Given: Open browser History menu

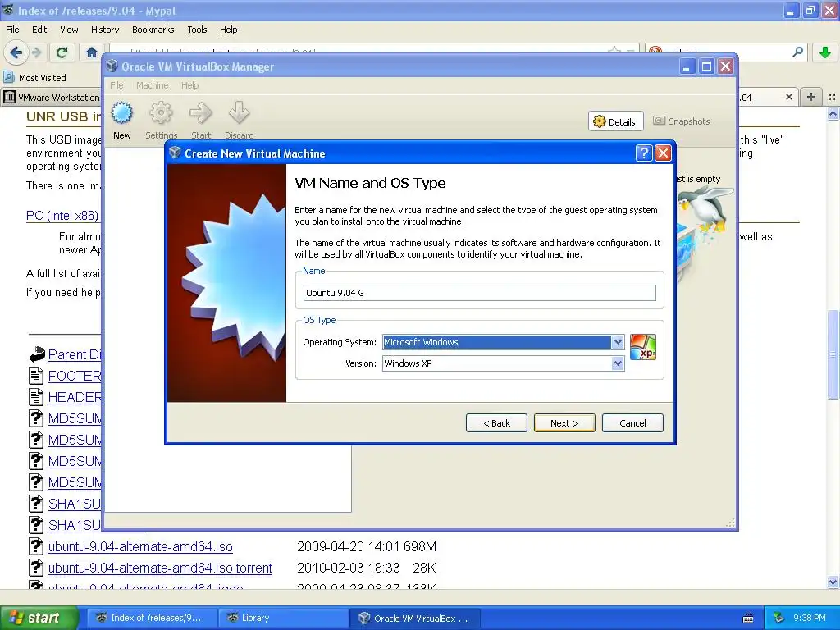Looking at the screenshot, I should (x=105, y=30).
